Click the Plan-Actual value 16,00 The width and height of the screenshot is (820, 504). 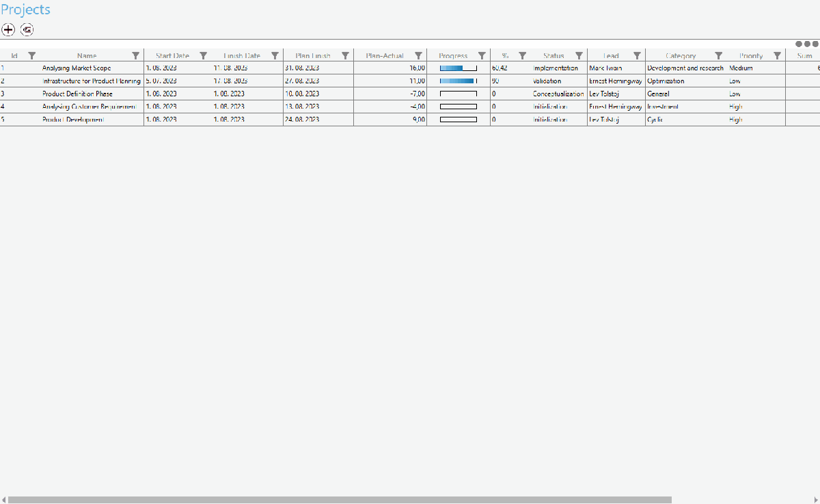[417, 68]
